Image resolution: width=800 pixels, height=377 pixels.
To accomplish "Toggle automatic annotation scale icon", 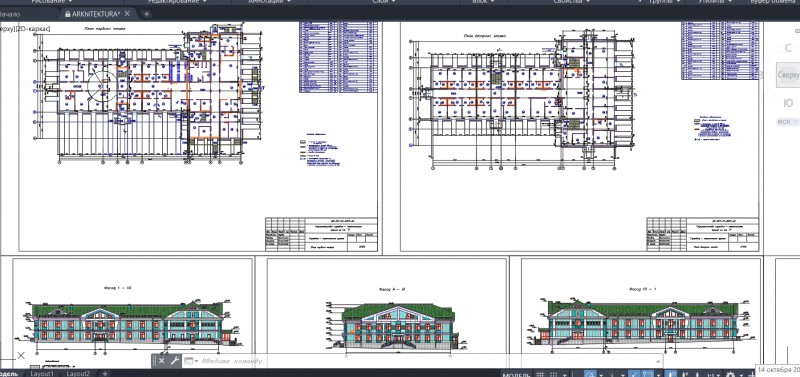I will coord(686,374).
